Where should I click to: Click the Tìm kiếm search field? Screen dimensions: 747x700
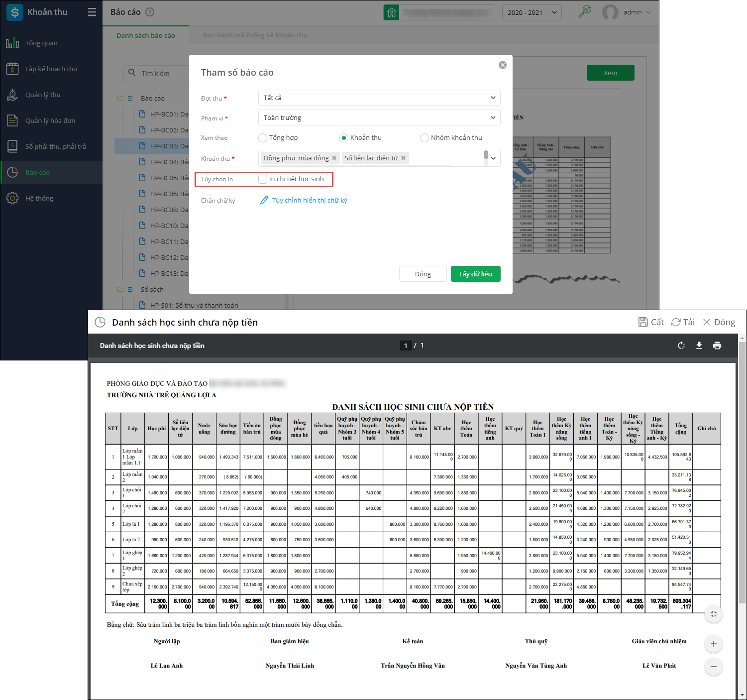coord(156,73)
